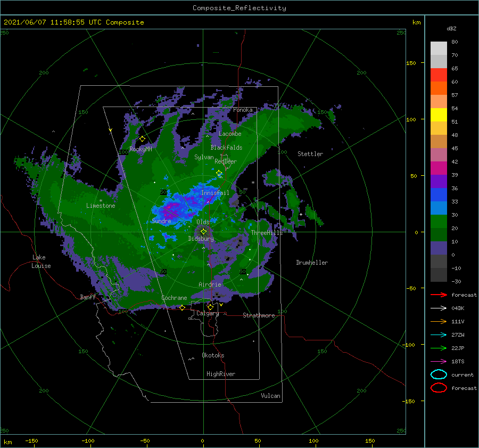This screenshot has width=479, height=448.
Task: Select the 'Sundre' label
Action: (x=161, y=221)
